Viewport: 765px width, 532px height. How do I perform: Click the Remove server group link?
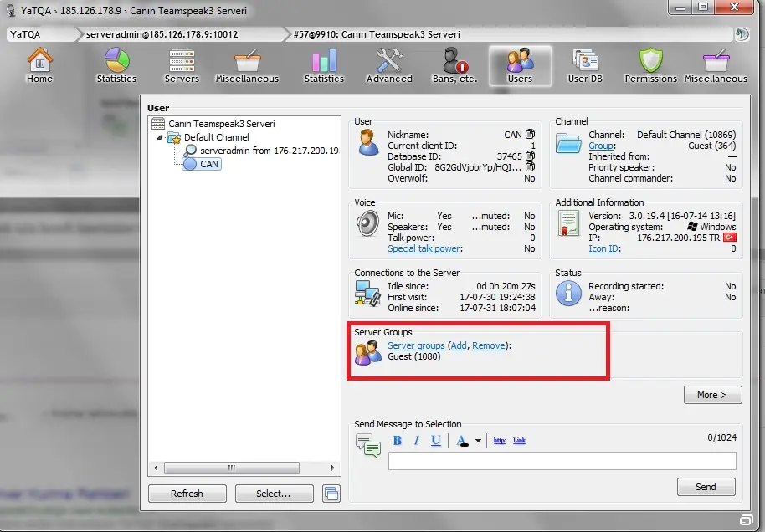coord(488,345)
